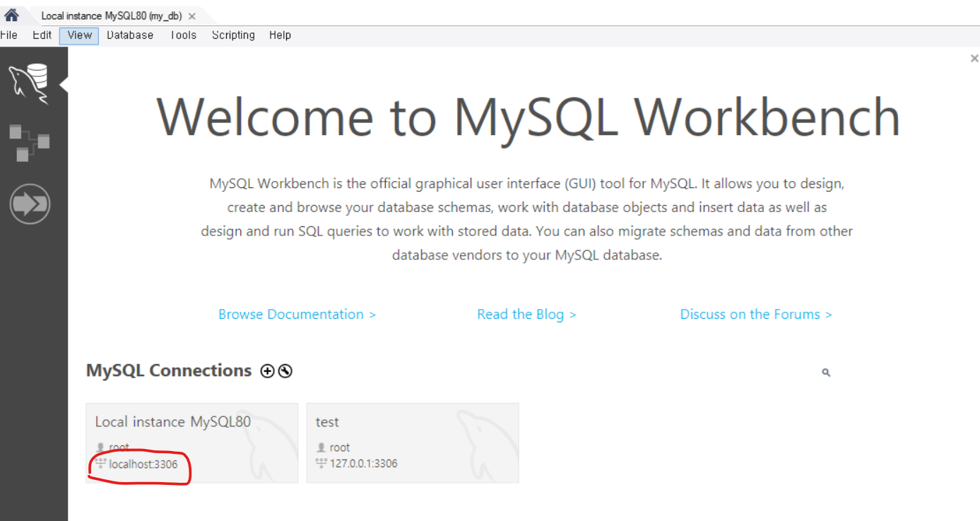Open the Local instance MySQL80 connection tile
Screen dimensions: 980x521
192,443
